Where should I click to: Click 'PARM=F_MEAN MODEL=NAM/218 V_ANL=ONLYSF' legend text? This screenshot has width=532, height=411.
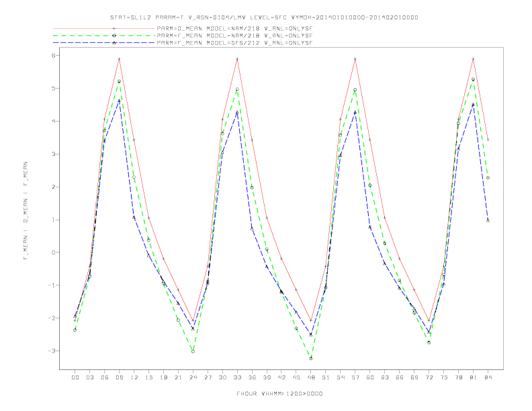click(x=234, y=36)
